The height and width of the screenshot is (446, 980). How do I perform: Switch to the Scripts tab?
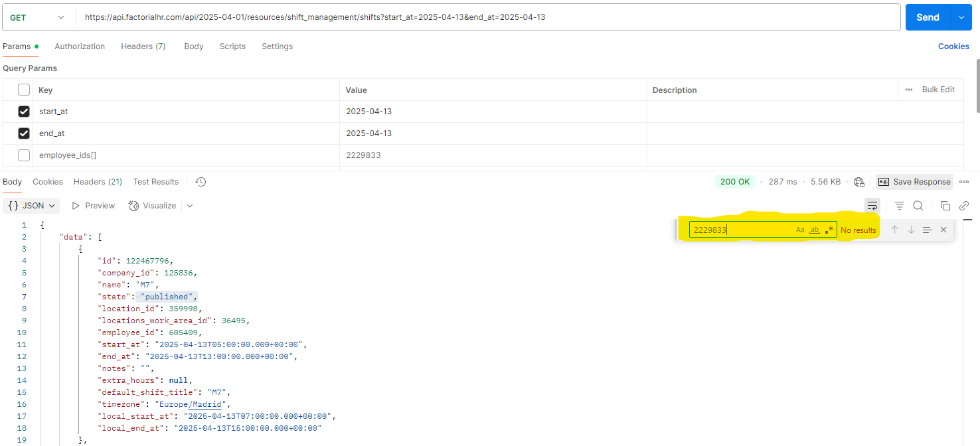pyautogui.click(x=232, y=46)
